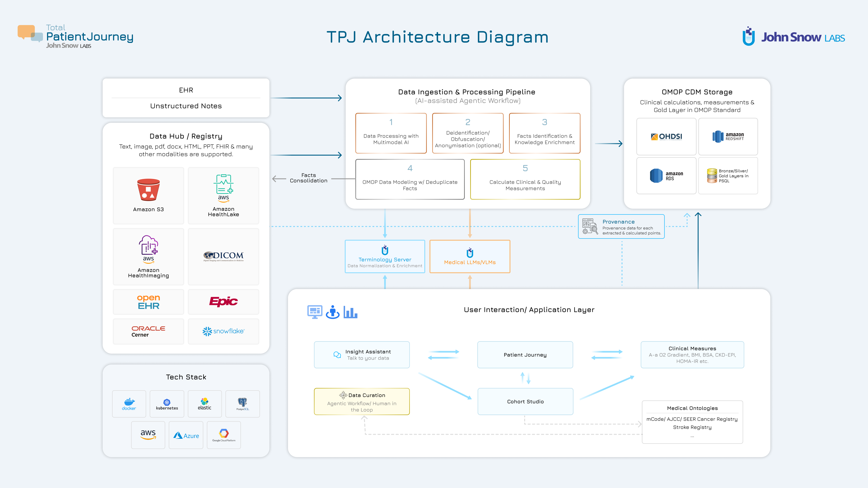Select the Bronze/Silver/Gold database icon
Viewport: 868px width, 488px height.
712,176
